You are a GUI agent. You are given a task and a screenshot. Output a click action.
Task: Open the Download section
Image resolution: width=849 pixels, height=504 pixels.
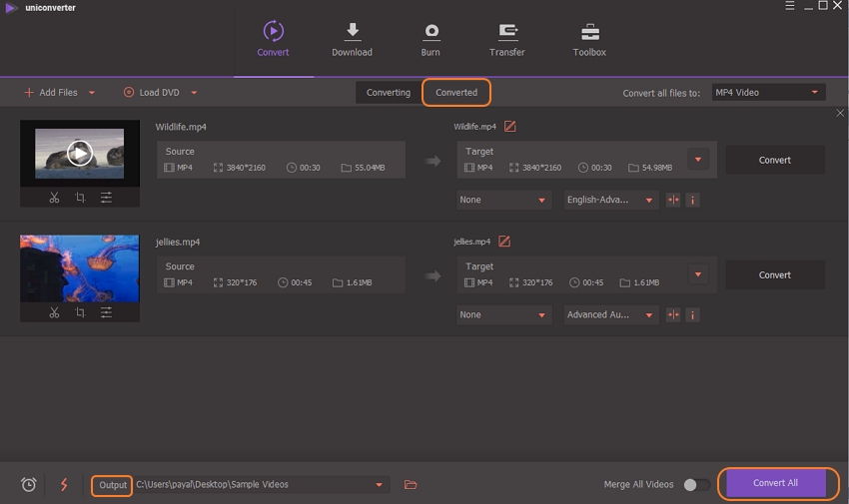352,40
